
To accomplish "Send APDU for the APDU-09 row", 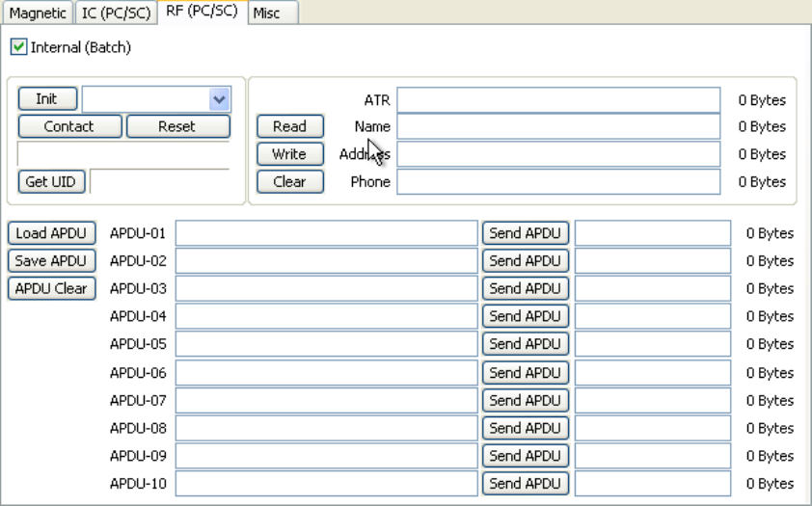I will tap(526, 456).
